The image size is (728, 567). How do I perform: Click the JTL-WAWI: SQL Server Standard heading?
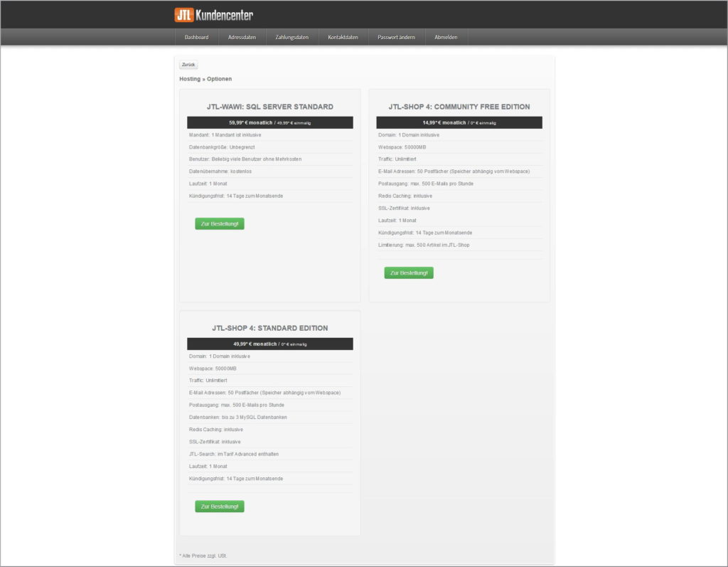pyautogui.click(x=269, y=107)
